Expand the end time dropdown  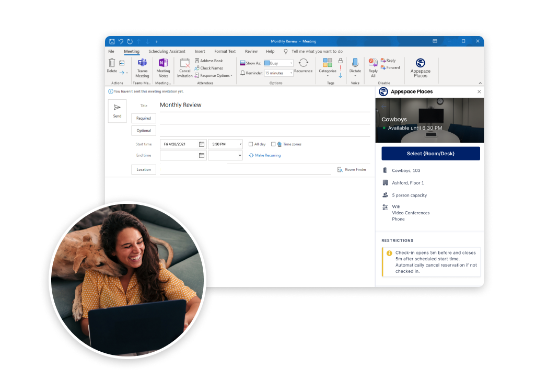tap(240, 156)
